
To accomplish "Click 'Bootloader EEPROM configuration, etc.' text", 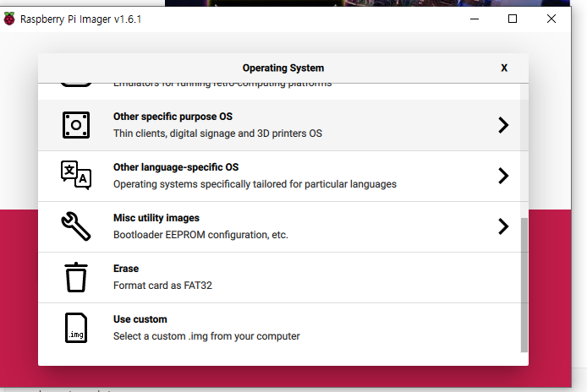I will pyautogui.click(x=200, y=235).
